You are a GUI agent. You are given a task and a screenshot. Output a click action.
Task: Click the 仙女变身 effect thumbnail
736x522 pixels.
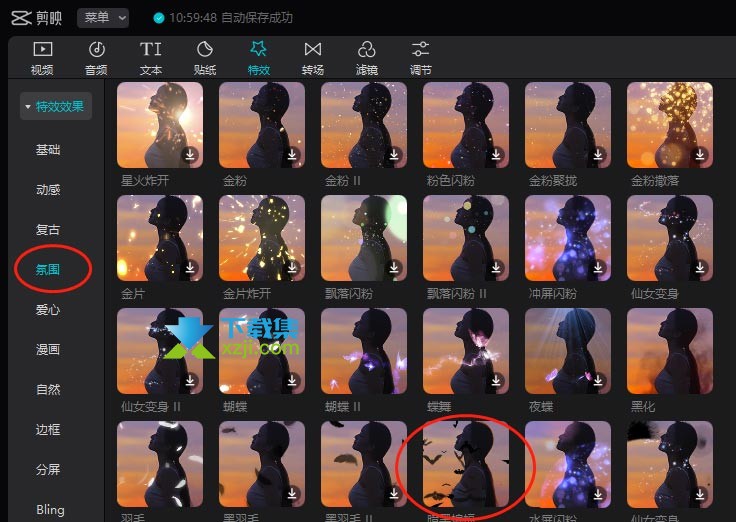coord(670,238)
